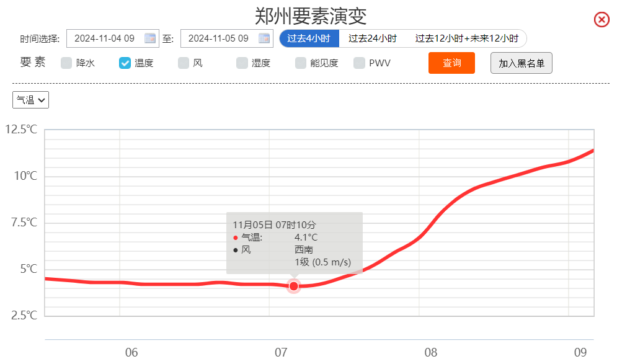Click end time field 2024-11-05 09
Viewport: 617px width, 364px height.
pos(227,38)
